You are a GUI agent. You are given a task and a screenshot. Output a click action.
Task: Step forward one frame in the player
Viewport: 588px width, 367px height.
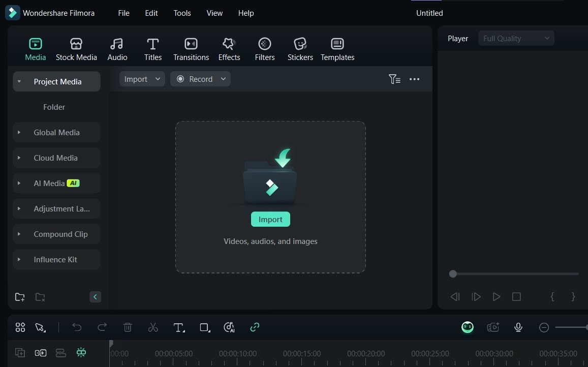pyautogui.click(x=476, y=297)
